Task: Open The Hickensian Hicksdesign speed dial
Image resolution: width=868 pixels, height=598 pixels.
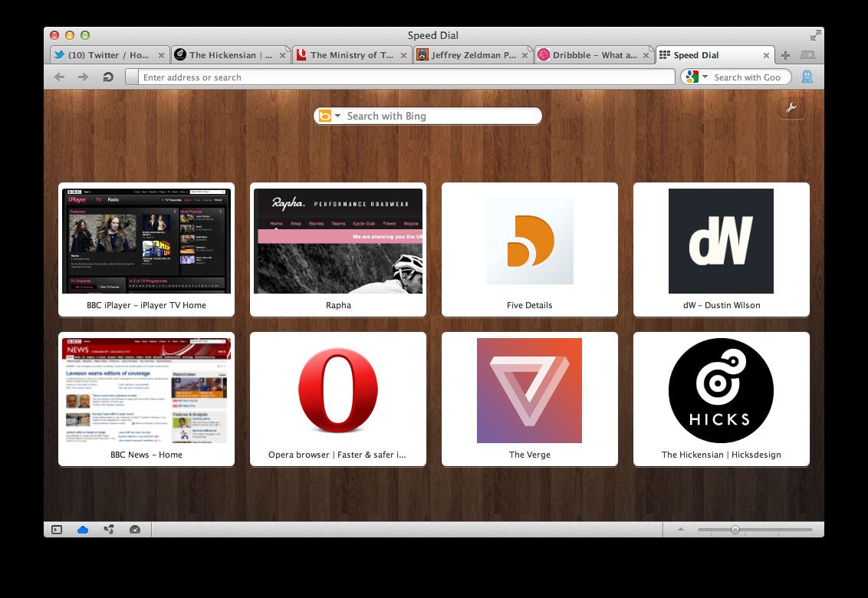Action: click(x=721, y=391)
